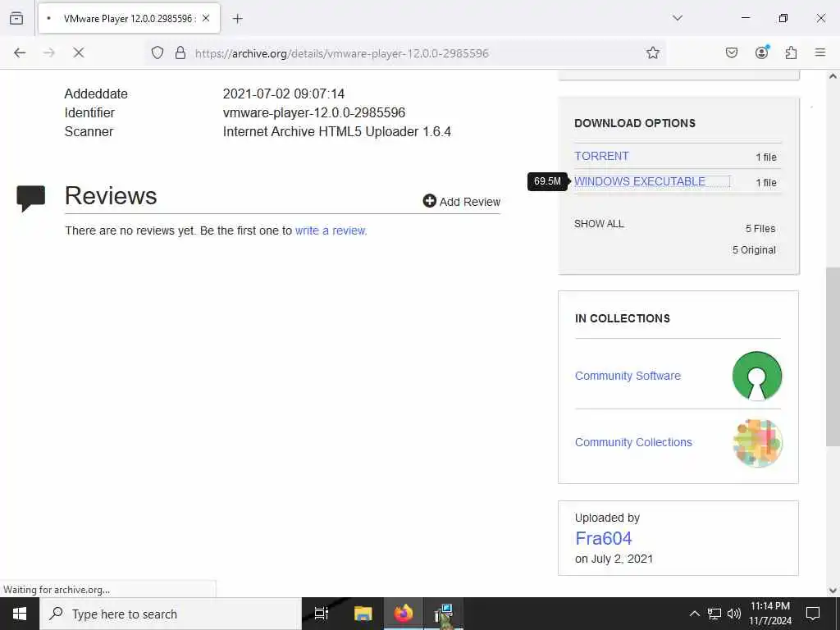Screen dimensions: 840x630
Task: Click the Firefox View icon in tab bar
Action: pyautogui.click(x=16, y=18)
